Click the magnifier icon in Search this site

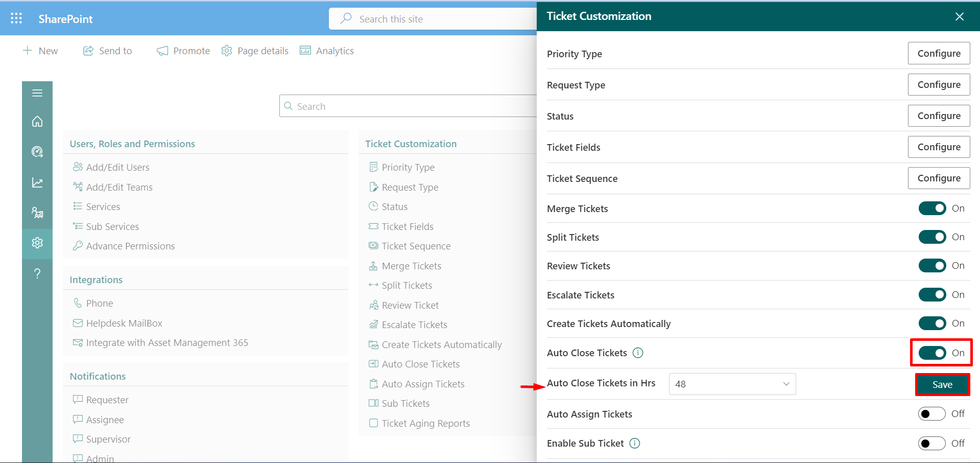pyautogui.click(x=346, y=18)
